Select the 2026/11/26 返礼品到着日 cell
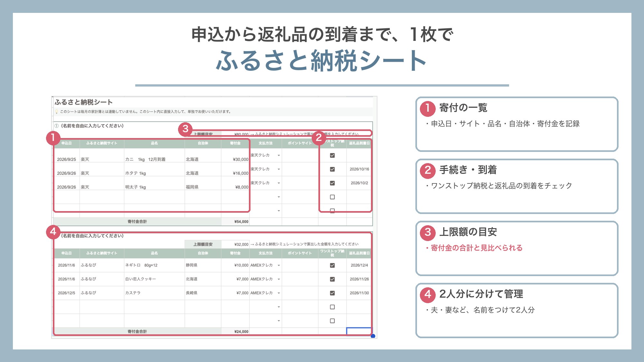 (359, 279)
